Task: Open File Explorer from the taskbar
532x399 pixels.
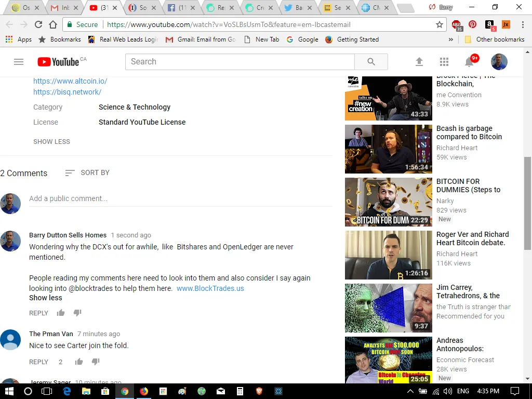Action: (x=86, y=392)
